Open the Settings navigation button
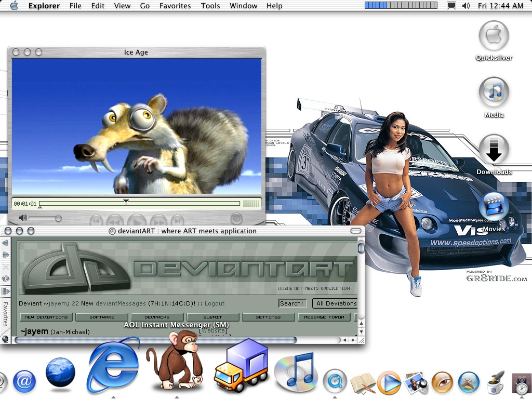 [269, 317]
